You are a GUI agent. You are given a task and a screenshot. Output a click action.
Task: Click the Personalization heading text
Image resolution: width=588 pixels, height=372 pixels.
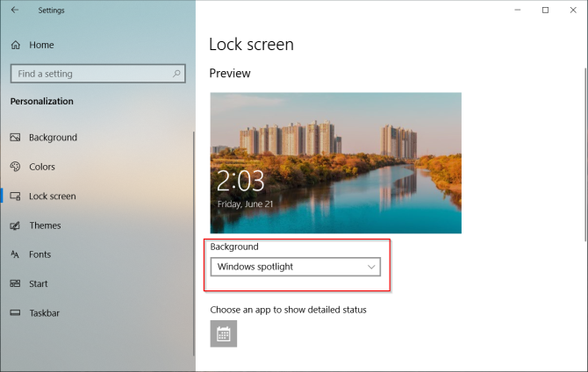point(41,101)
